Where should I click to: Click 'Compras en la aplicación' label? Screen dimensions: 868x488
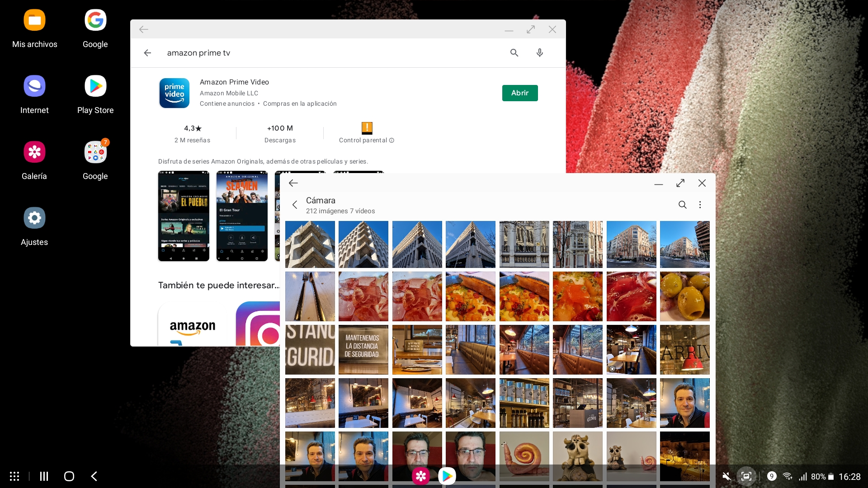tap(300, 103)
